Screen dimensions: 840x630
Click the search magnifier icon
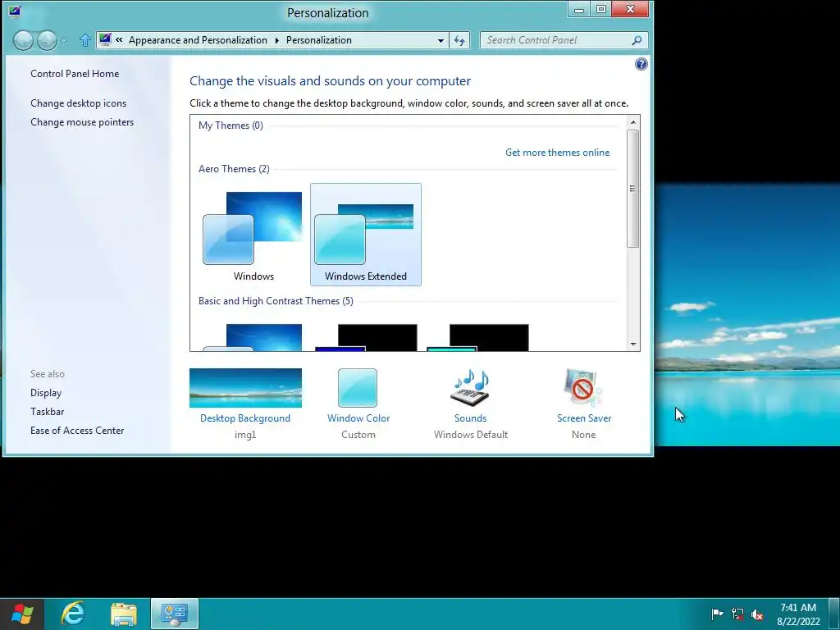tap(637, 40)
